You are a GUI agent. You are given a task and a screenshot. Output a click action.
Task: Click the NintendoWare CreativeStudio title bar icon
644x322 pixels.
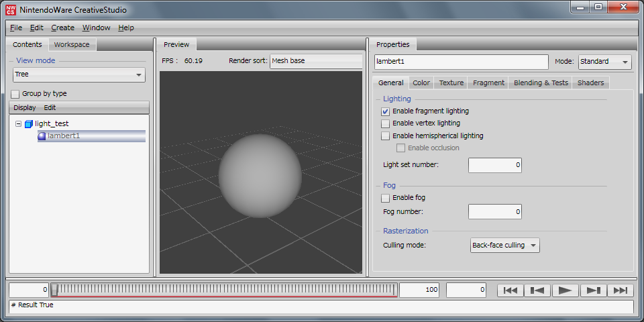(x=11, y=9)
